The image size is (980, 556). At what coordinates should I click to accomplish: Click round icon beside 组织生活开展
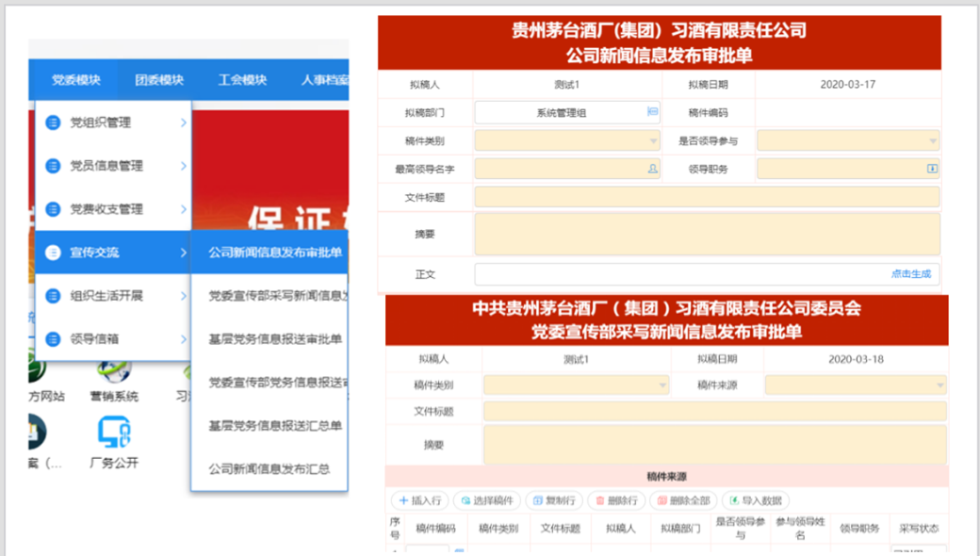[x=53, y=296]
